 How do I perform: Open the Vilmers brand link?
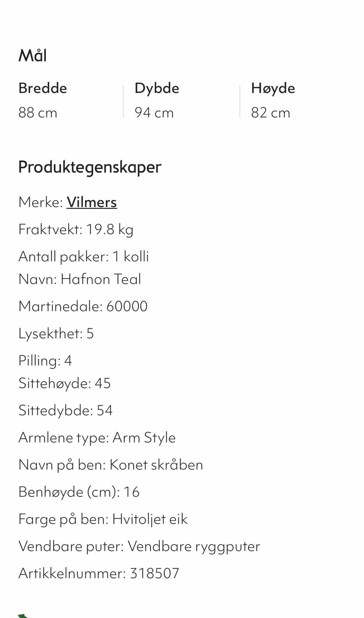[x=92, y=202]
